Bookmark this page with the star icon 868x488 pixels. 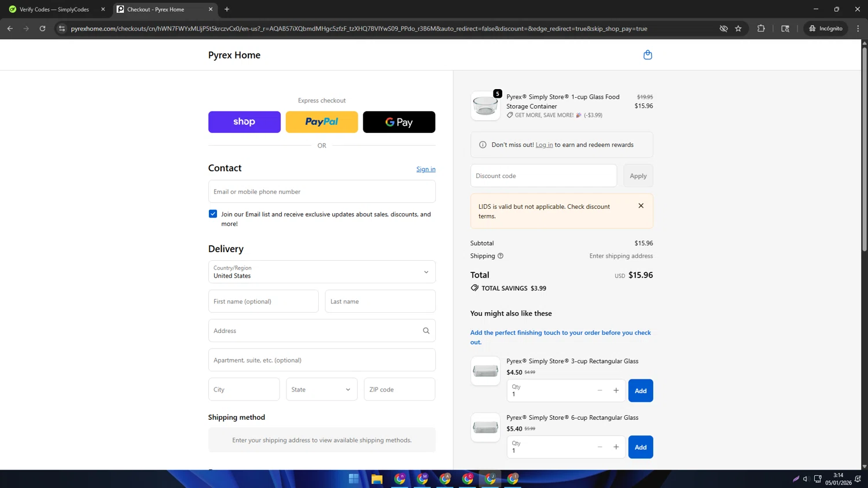point(738,28)
